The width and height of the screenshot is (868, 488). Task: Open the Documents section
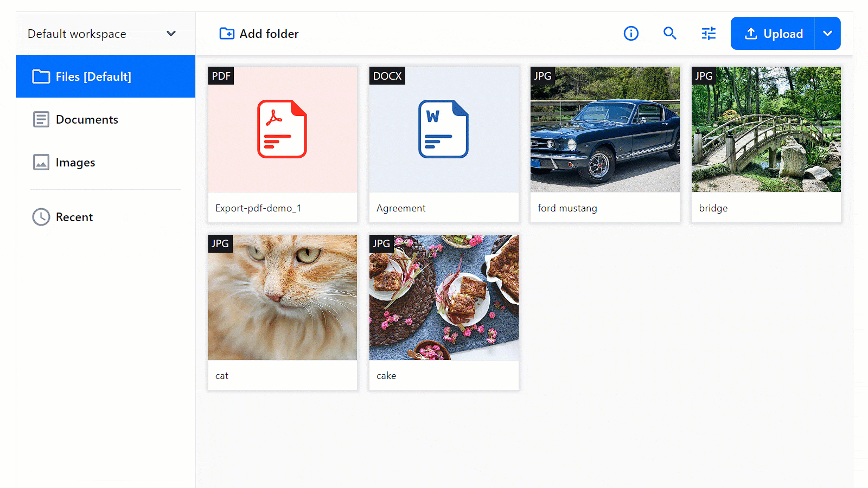pyautogui.click(x=87, y=120)
